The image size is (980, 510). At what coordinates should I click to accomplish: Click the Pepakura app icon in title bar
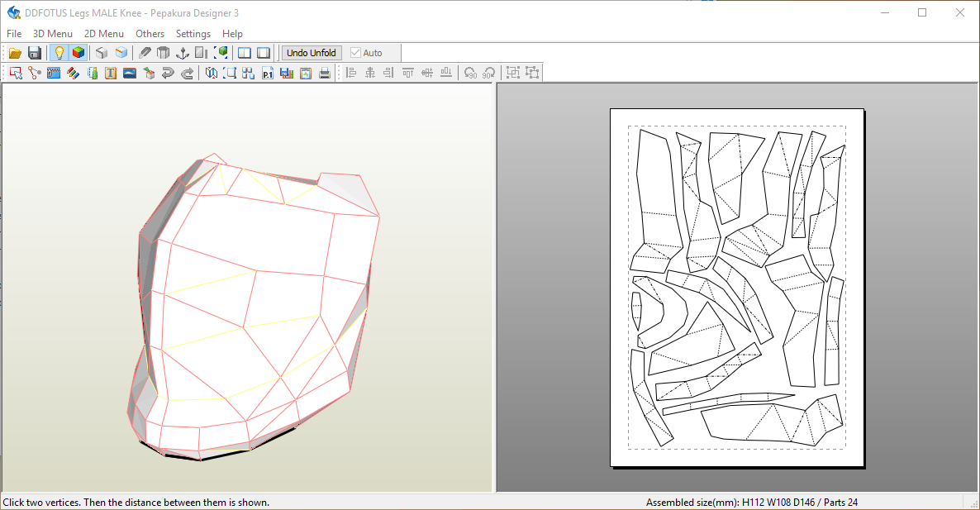(13, 12)
